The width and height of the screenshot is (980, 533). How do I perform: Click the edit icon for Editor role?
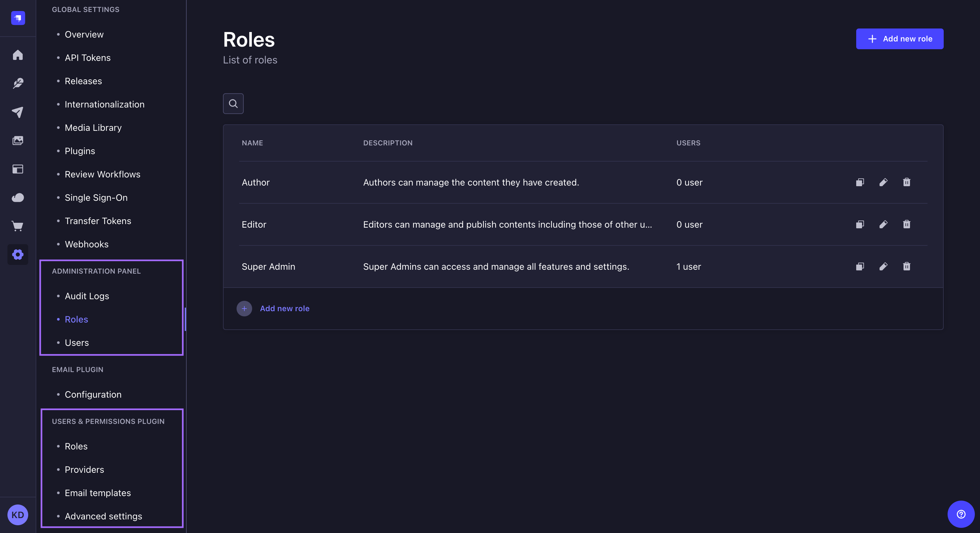tap(883, 224)
